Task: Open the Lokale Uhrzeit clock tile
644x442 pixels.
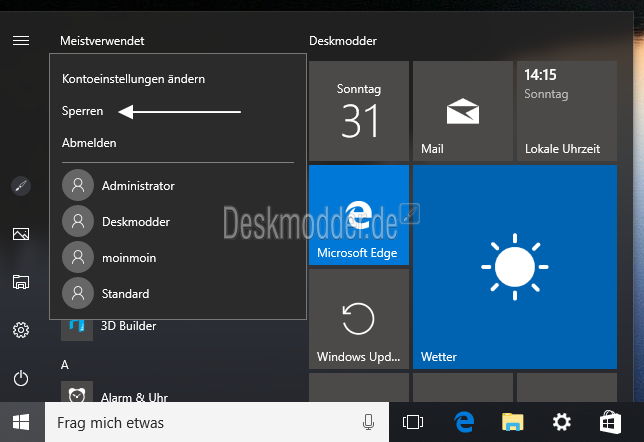Action: tap(567, 111)
